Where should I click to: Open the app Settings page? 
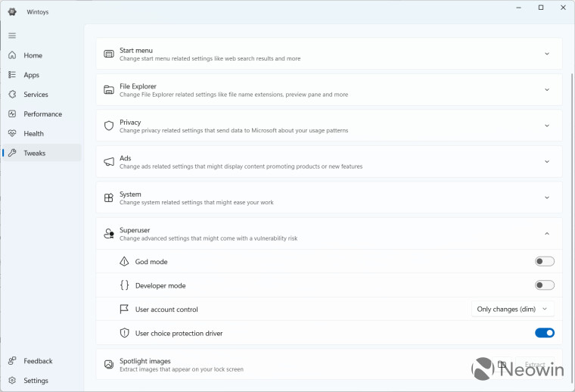[42, 380]
